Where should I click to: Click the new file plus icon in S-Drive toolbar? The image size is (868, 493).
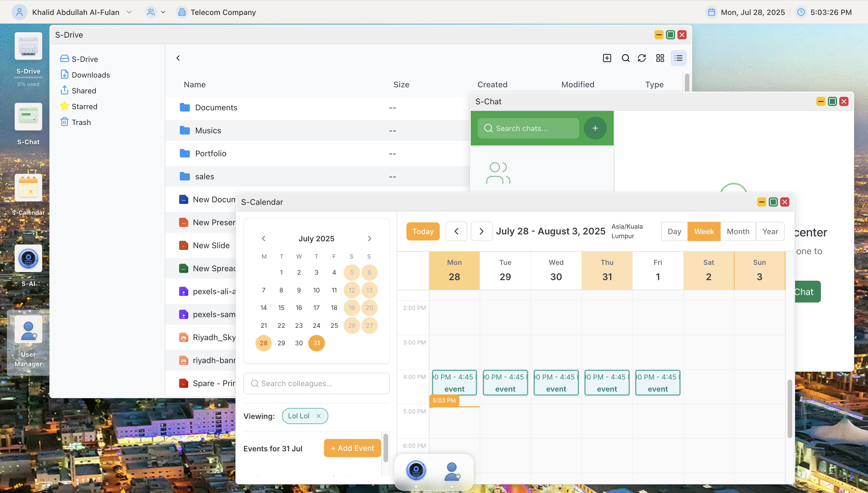607,58
